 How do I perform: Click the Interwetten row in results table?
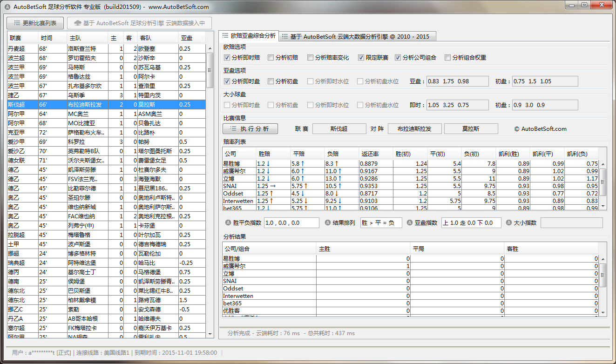click(411, 296)
